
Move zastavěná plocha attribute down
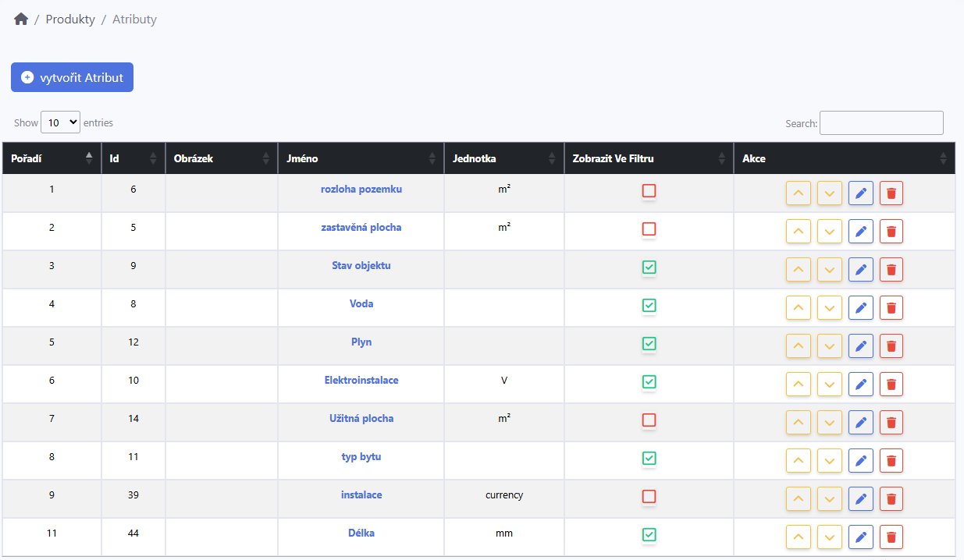tap(829, 231)
